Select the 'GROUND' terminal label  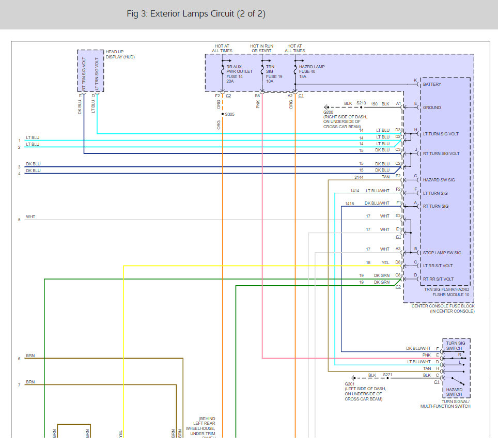click(x=432, y=107)
